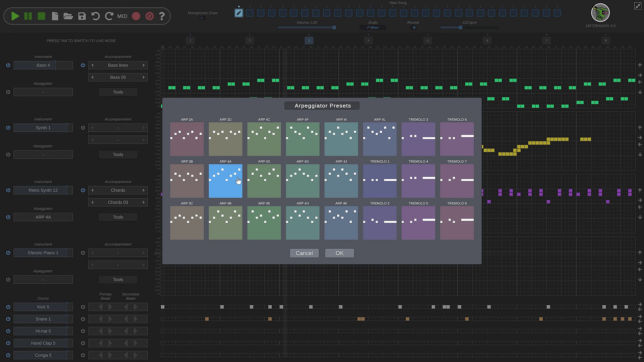The height and width of the screenshot is (362, 644).
Task: Open the Help question mark icon
Action: click(x=162, y=16)
